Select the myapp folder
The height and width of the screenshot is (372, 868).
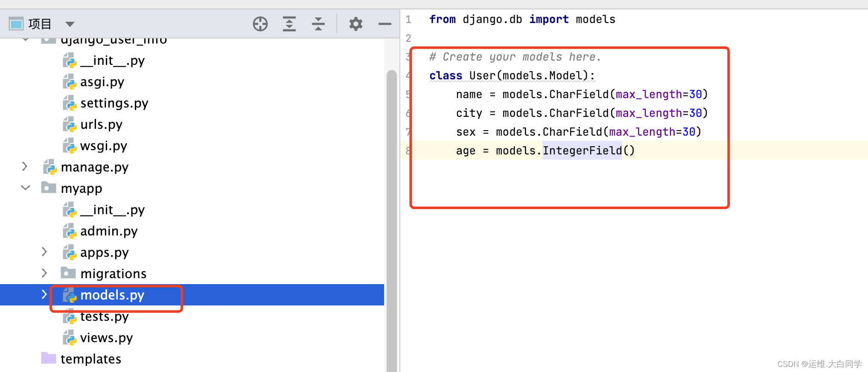coord(82,189)
